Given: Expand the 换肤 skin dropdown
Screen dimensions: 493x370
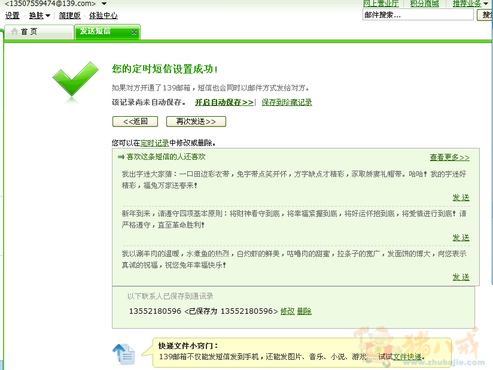Looking at the screenshot, I should point(39,15).
